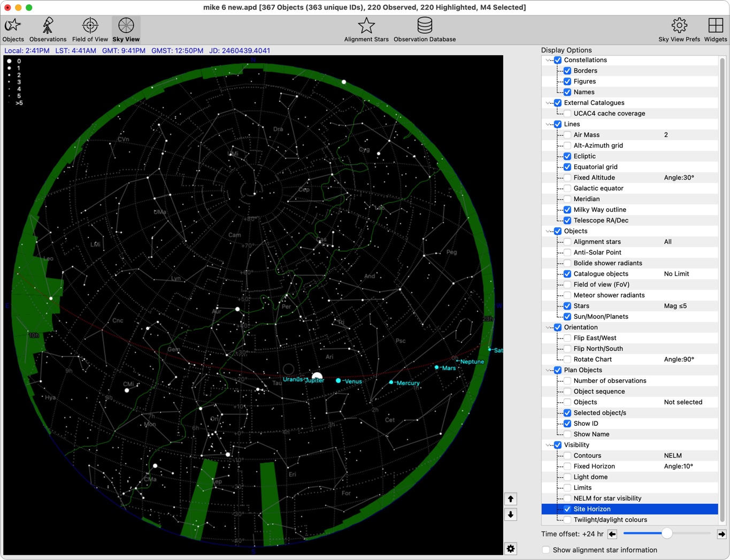The image size is (730, 560).
Task: Enable Flip East/West
Action: 567,338
